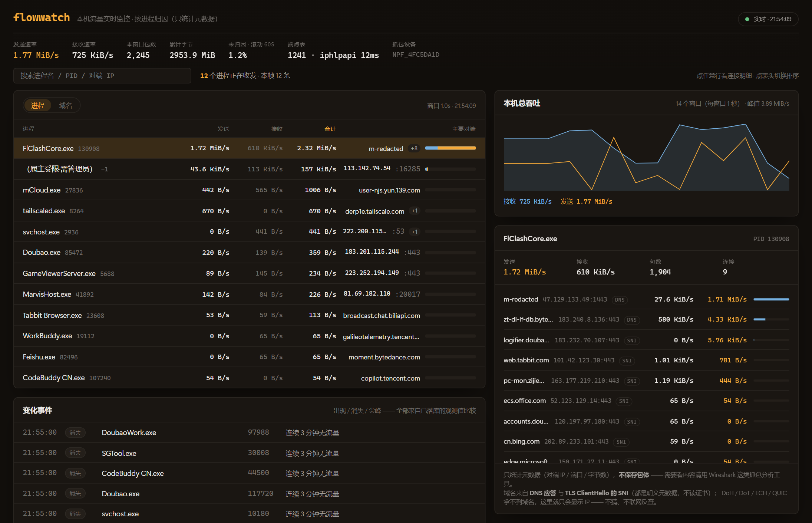
Task: Sort table by 合计 column header
Action: point(330,129)
